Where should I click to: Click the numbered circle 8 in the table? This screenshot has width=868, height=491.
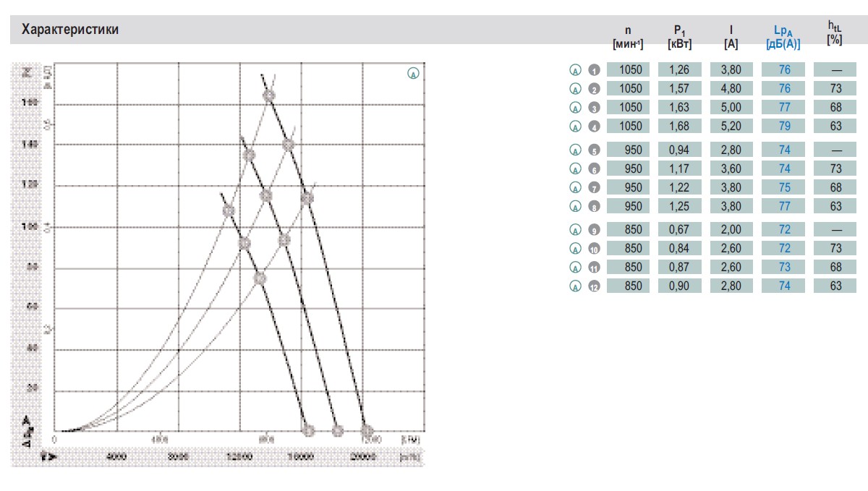click(594, 208)
